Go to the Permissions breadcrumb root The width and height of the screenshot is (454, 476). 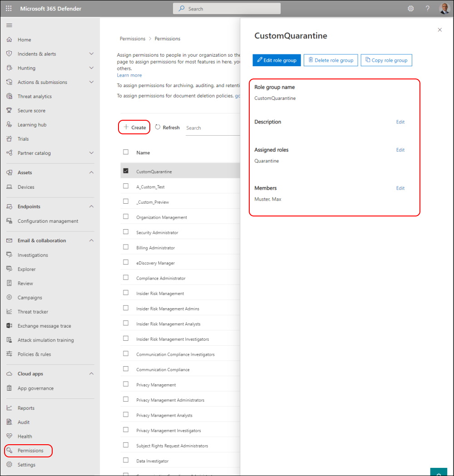(133, 39)
